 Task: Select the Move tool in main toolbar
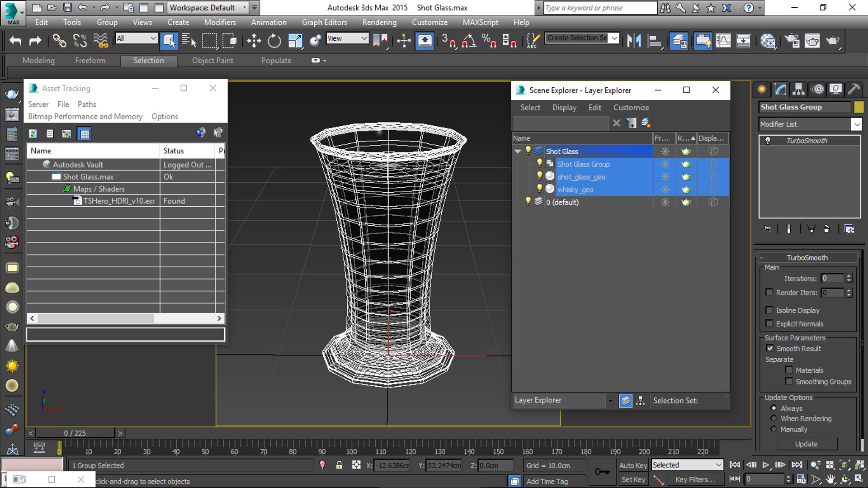[x=254, y=41]
